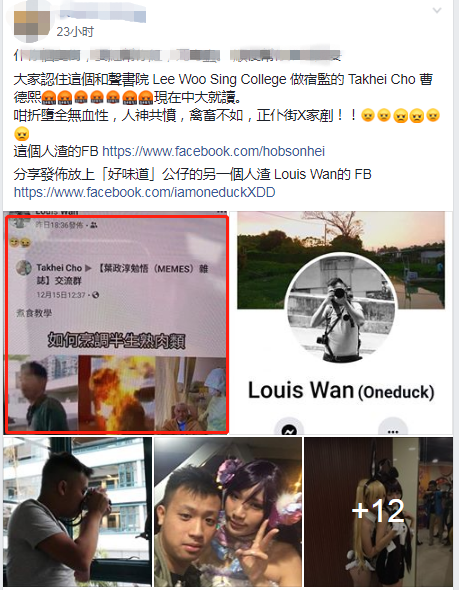Viewport: 459px width, 590px height.
Task: Click the burning fire image in the meme
Action: click(116, 393)
